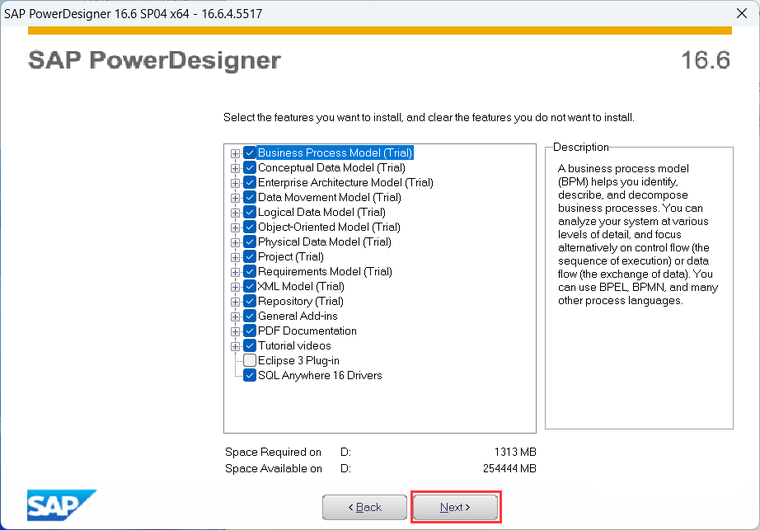Select the Data Movement Model (Trial) label
The image size is (760, 530).
pos(330,197)
